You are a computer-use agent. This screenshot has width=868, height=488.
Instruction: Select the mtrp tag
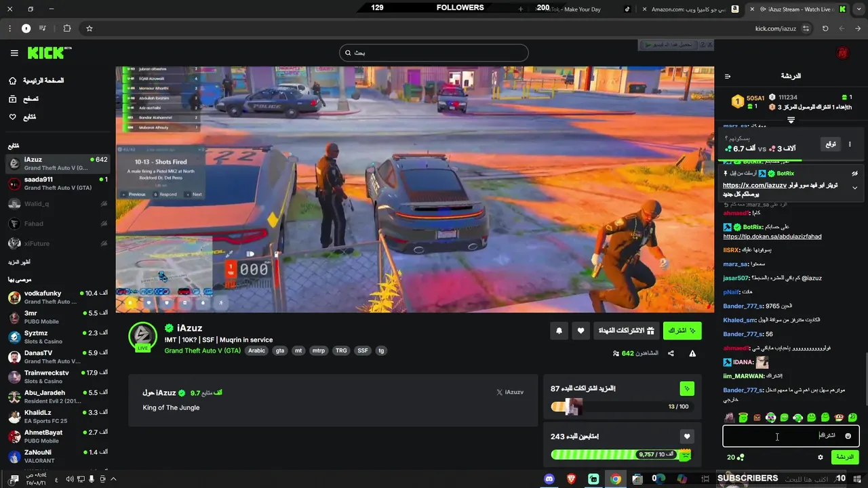318,350
